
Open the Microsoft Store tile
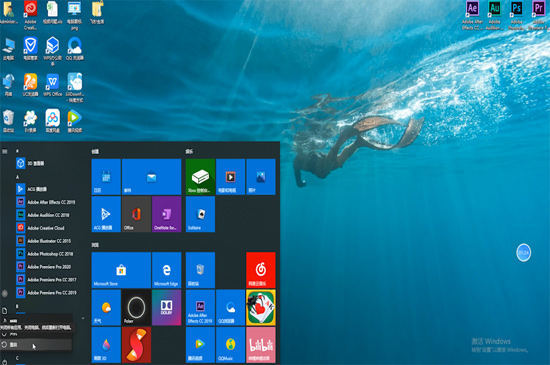pyautogui.click(x=121, y=270)
